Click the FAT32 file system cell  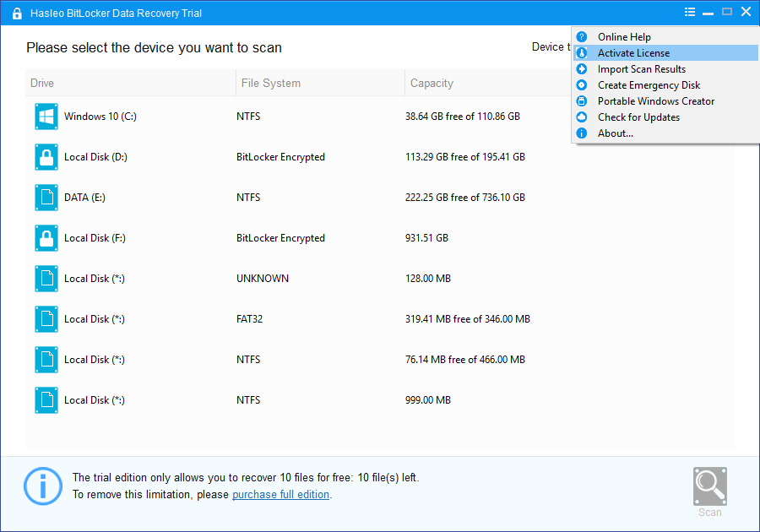tap(250, 319)
